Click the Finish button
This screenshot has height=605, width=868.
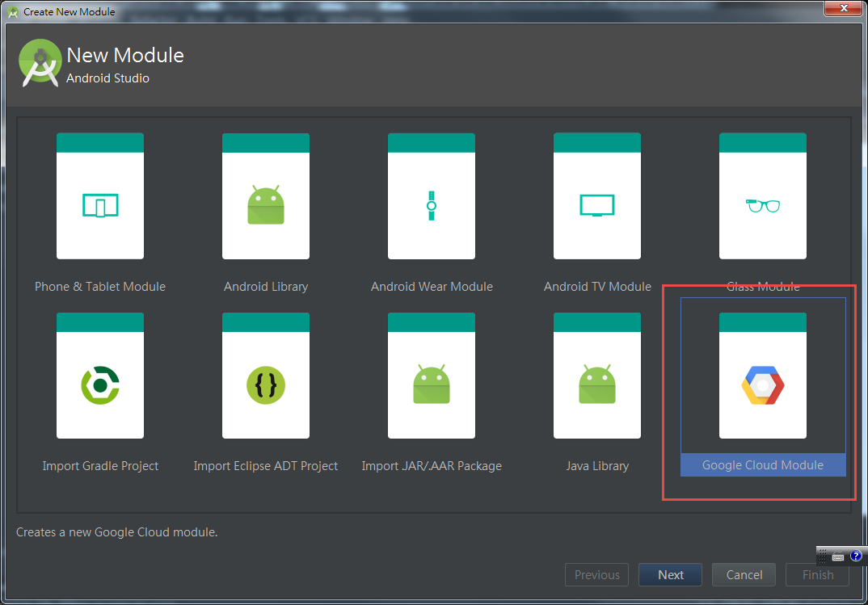point(818,574)
